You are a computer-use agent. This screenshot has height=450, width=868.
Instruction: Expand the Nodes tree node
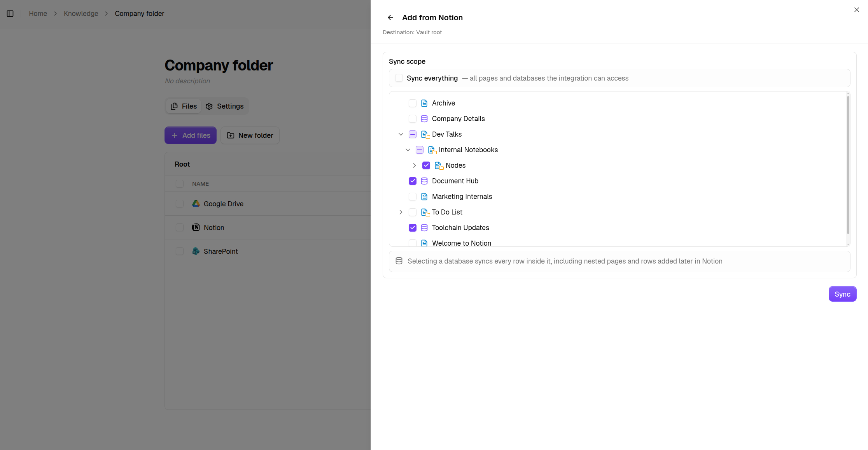pyautogui.click(x=415, y=165)
